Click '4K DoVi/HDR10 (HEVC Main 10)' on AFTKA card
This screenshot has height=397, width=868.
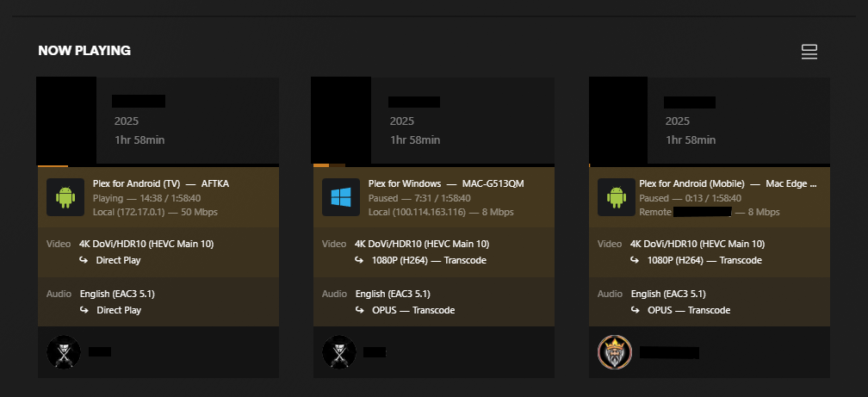(x=146, y=244)
